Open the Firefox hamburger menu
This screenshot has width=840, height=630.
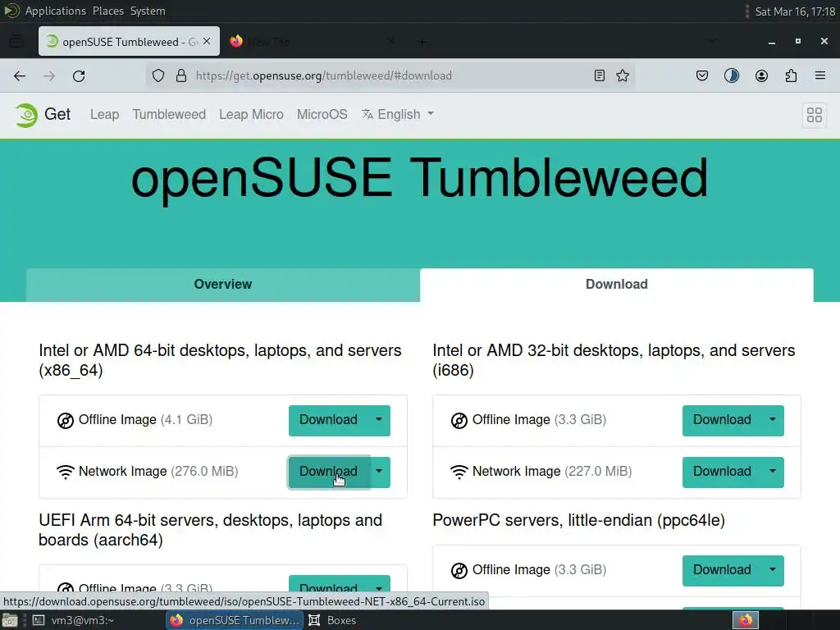(820, 75)
